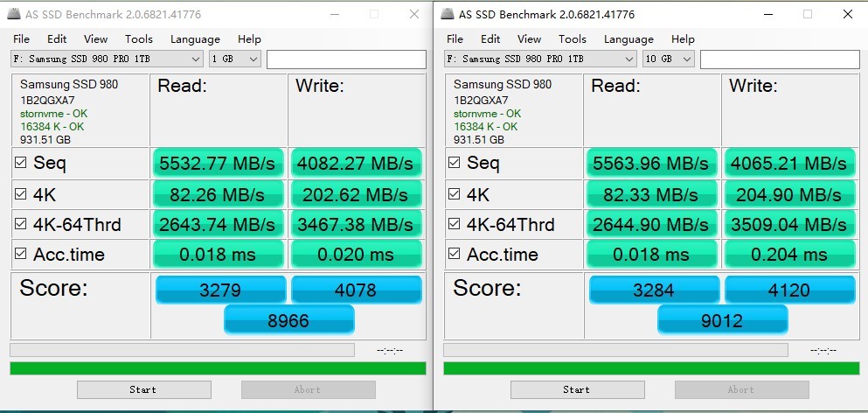Click the empty text field in right window
The height and width of the screenshot is (413, 868).
pyautogui.click(x=780, y=59)
